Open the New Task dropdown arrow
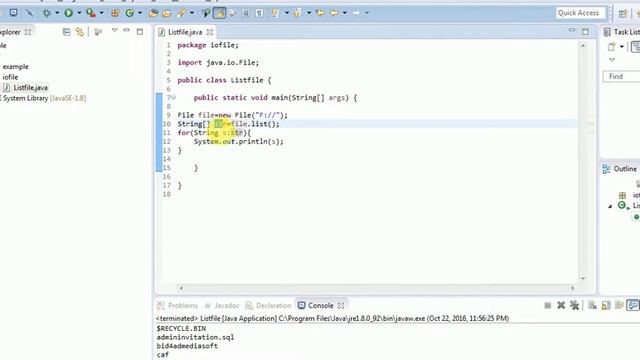The image size is (640, 360). coord(622,47)
